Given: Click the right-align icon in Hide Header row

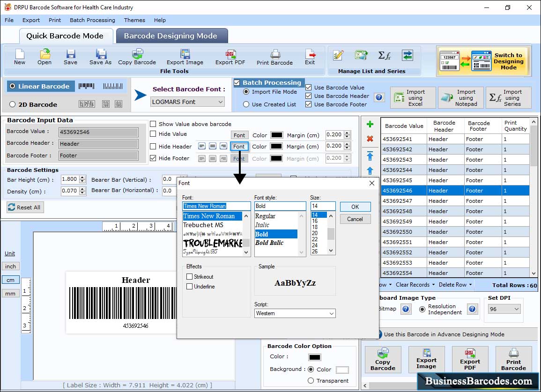Looking at the screenshot, I should pos(223,146).
